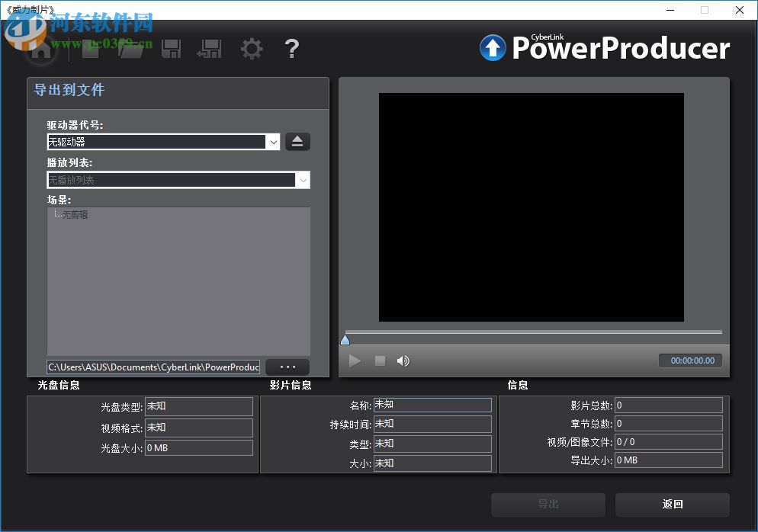
Task: Click the 00:00:00.00 timecode display
Action: [692, 361]
